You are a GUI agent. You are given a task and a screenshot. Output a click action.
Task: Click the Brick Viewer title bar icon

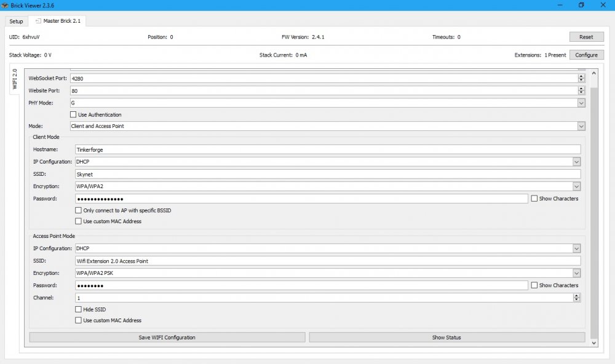(x=5, y=5)
